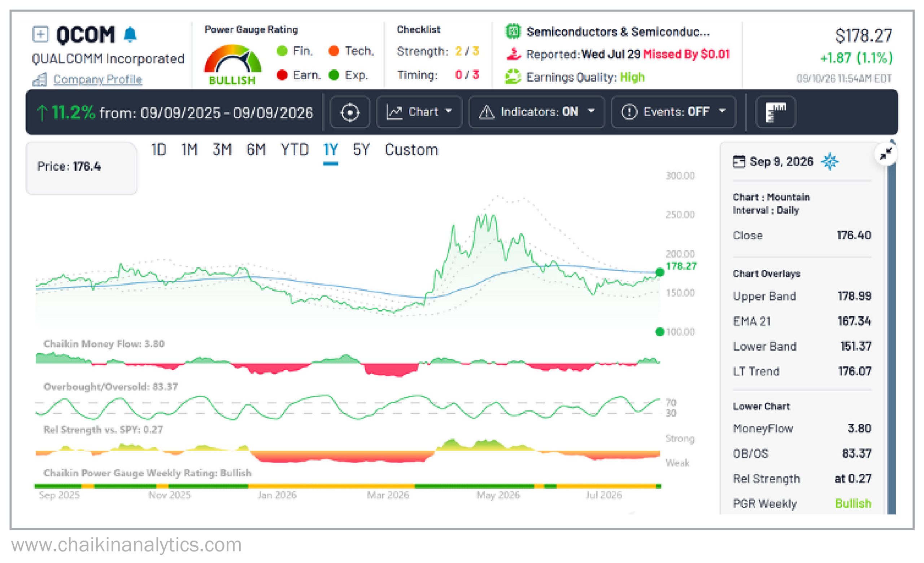Click the EMA 21 167.34 value

(854, 321)
